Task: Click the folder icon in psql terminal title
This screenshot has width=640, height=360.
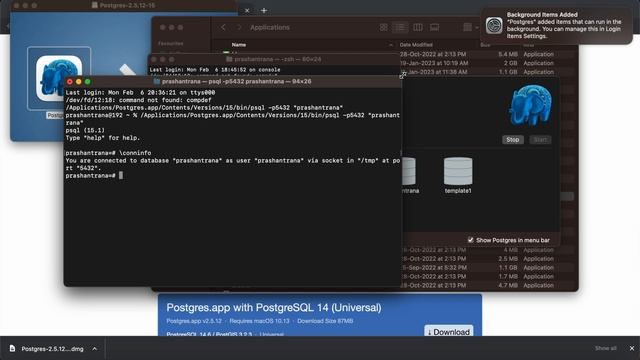Action: (x=157, y=82)
